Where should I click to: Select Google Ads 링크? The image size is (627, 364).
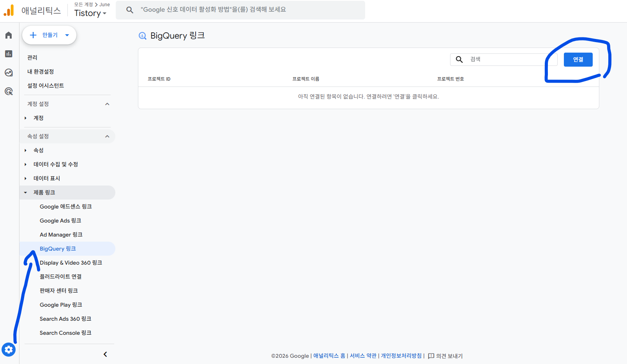pos(60,221)
